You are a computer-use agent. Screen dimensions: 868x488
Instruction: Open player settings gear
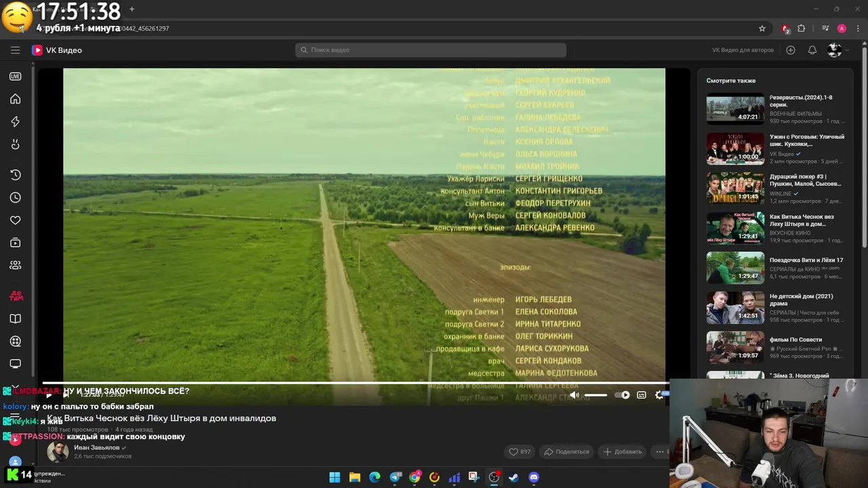coord(659,395)
